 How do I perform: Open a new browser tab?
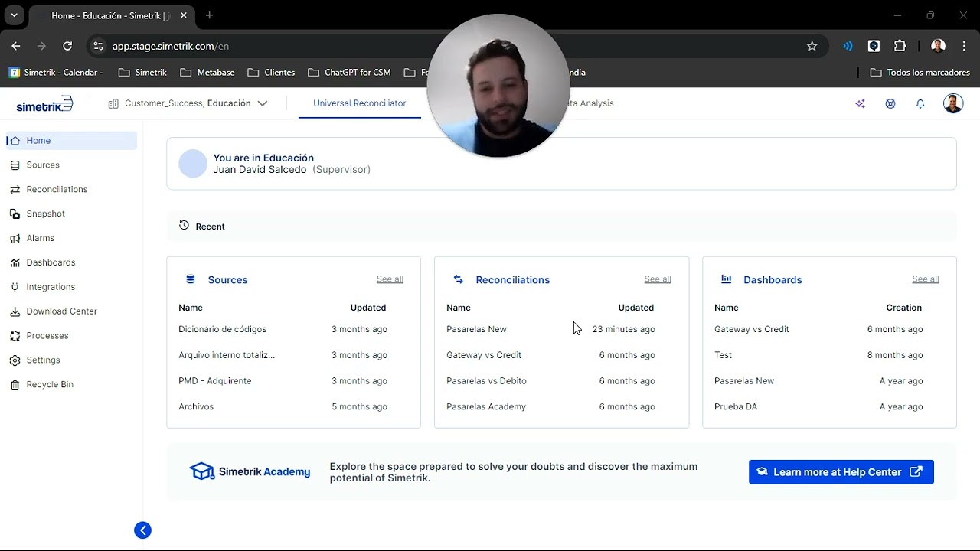[x=209, y=15]
